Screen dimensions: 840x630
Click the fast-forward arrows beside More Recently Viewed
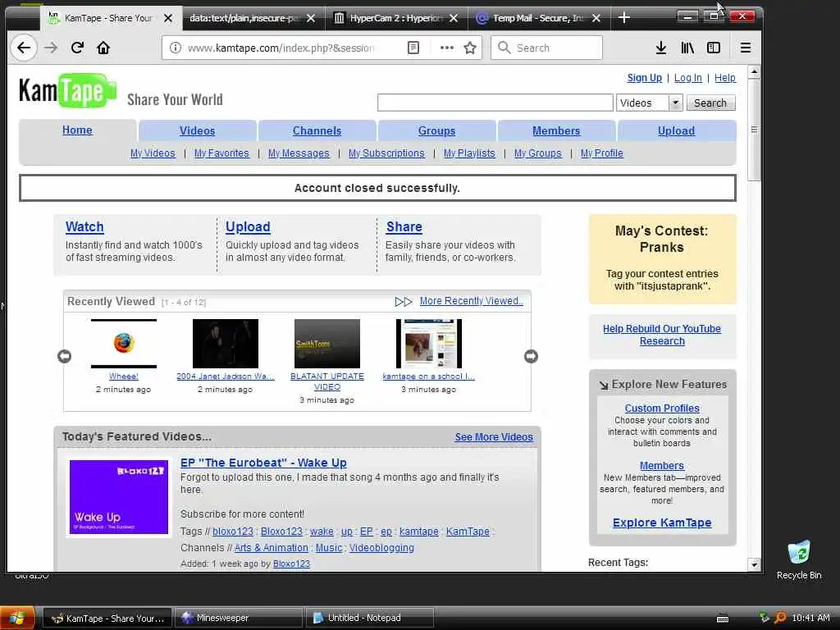coord(404,302)
